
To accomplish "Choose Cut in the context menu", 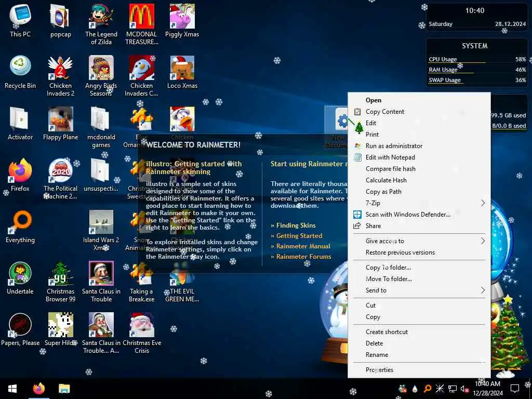I will click(x=419, y=305).
